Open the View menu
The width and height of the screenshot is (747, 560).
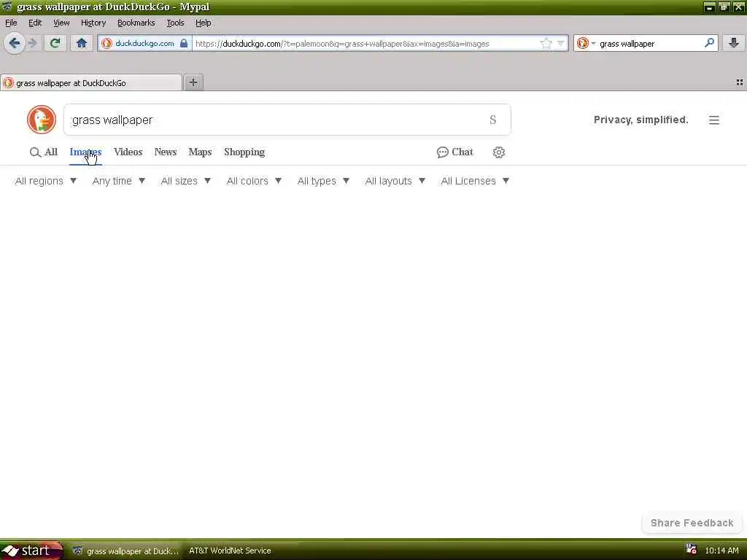[x=61, y=23]
